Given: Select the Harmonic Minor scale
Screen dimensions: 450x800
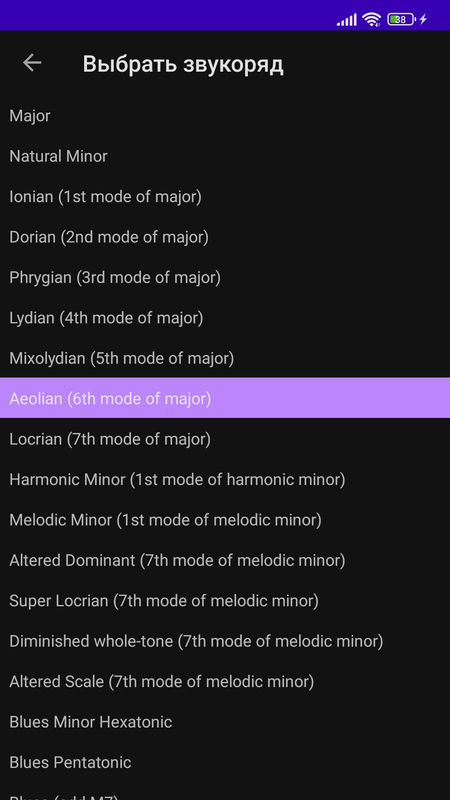Looking at the screenshot, I should click(x=225, y=480).
